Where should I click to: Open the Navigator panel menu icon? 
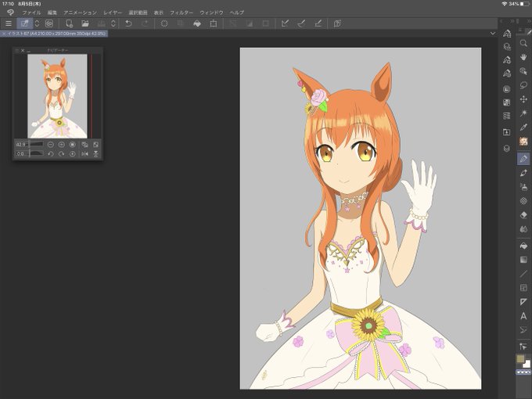16,51
